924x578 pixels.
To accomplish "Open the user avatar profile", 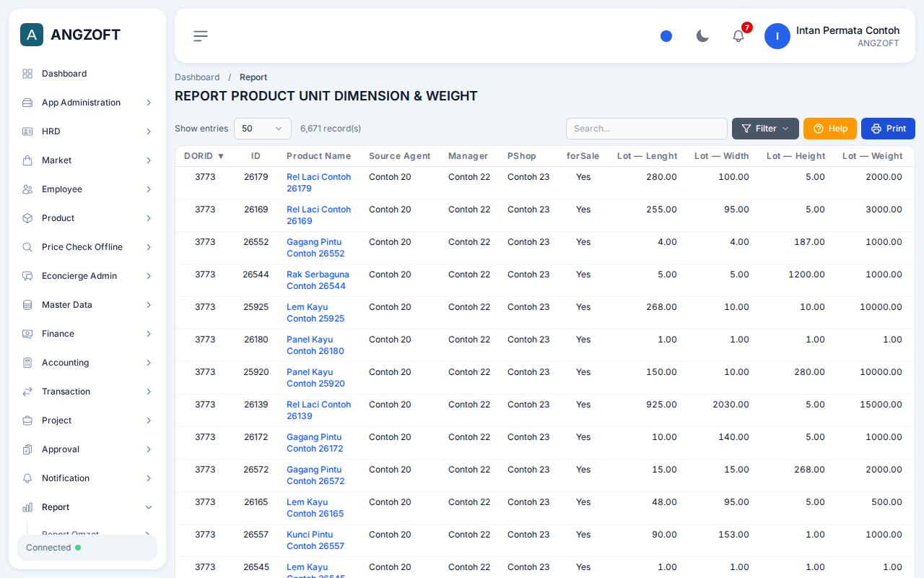I will 777,36.
